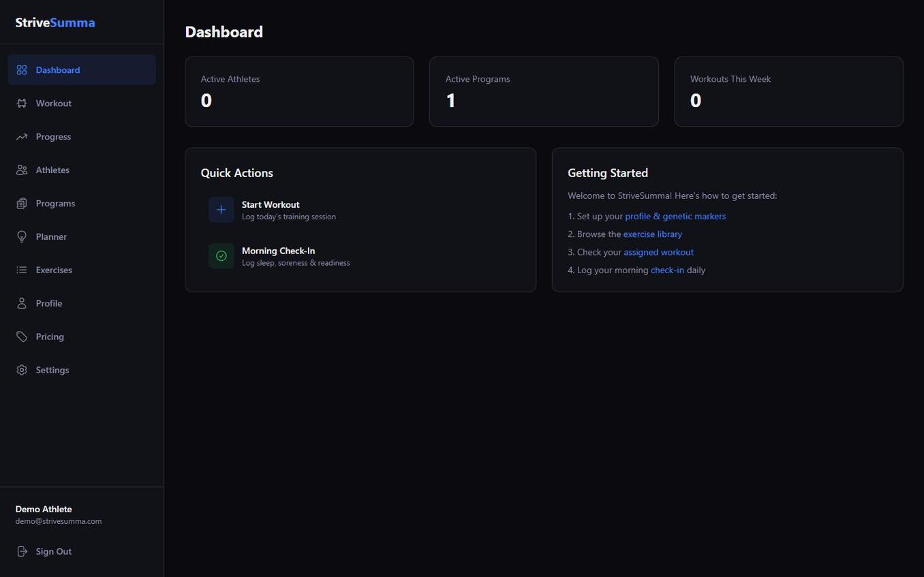Click the Sign Out door icon
Image resolution: width=924 pixels, height=577 pixels.
pos(21,551)
